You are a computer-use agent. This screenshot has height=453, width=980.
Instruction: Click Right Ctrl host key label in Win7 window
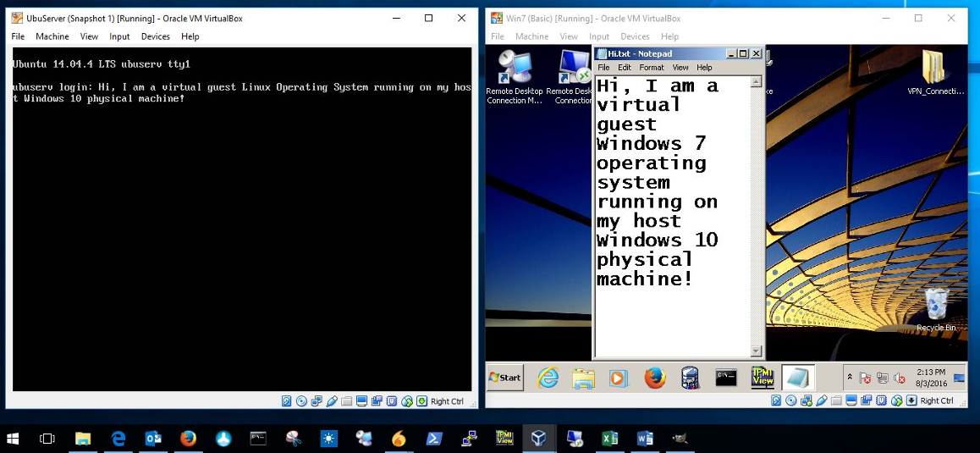pos(936,401)
